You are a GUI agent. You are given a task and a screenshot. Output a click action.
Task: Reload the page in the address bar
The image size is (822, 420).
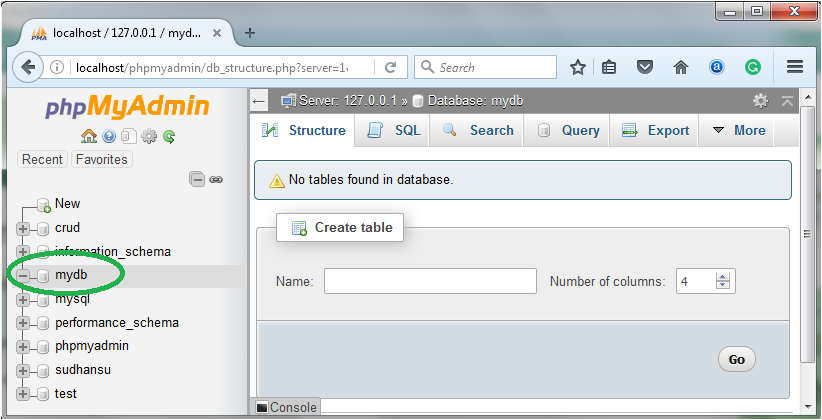[390, 68]
